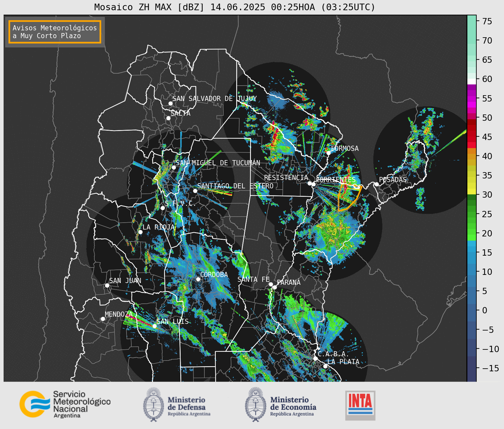The width and height of the screenshot is (504, 429).
Task: Click the Ministerio de Defensa logo
Action: (177, 404)
